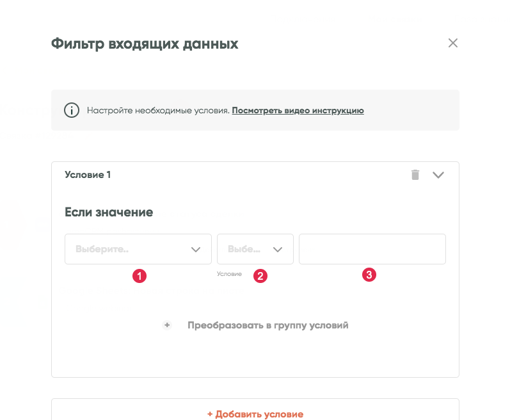Viewport: 510px width, 420px height.
Task: Click the arrow in the condition operator dropdown
Action: (x=278, y=250)
